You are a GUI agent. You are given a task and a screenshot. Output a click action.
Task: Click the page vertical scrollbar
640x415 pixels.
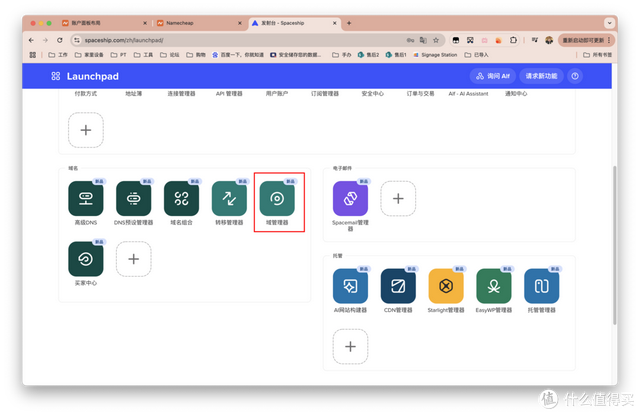pos(614,245)
